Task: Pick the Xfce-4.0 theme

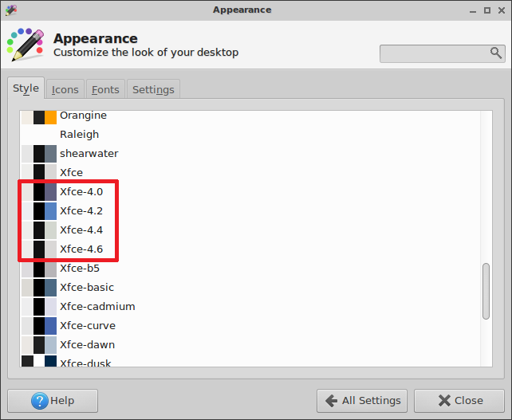Action: click(x=250, y=191)
